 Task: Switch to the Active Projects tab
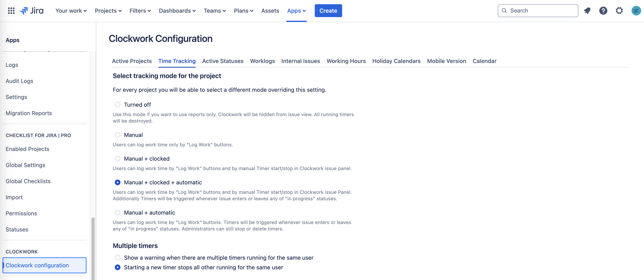coord(132,61)
